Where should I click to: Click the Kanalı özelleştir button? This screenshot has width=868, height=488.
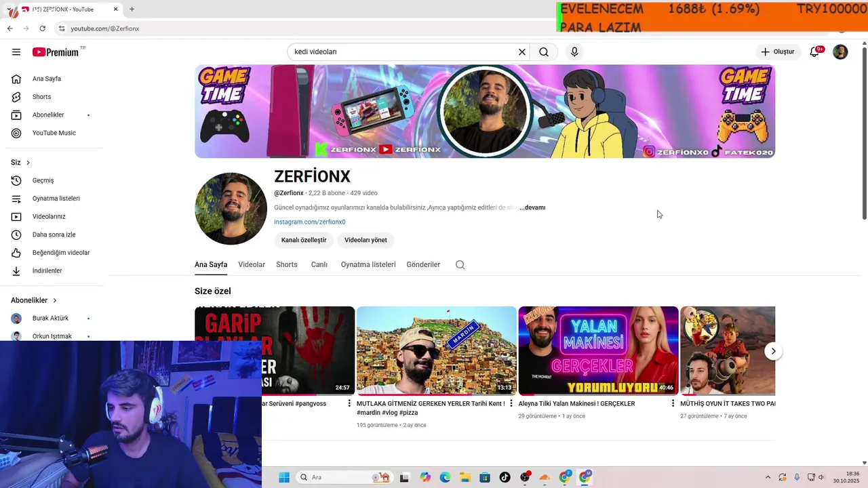[304, 240]
